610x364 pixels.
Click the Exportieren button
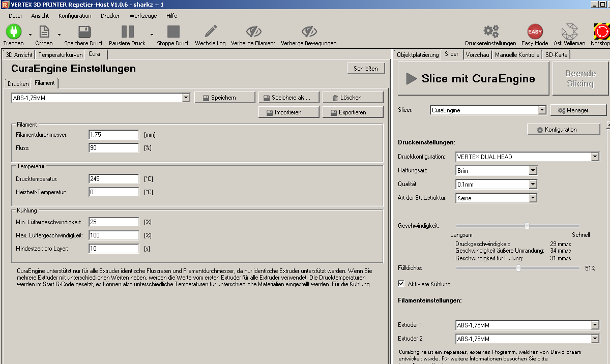(353, 112)
